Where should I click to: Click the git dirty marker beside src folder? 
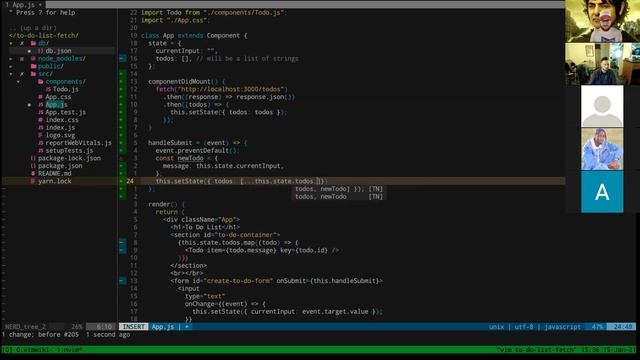22,74
